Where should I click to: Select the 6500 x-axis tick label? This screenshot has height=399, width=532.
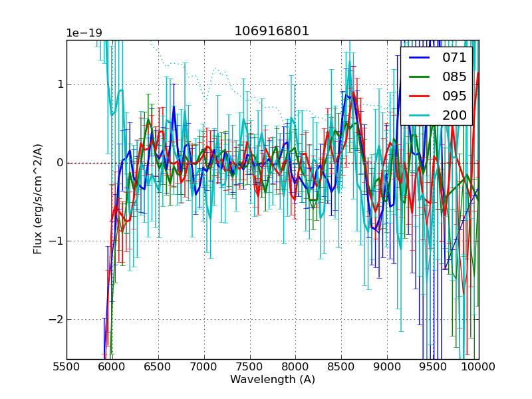[x=158, y=366]
